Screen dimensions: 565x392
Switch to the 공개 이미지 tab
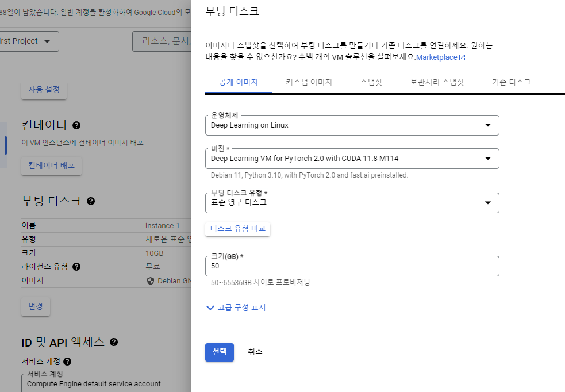click(x=238, y=82)
